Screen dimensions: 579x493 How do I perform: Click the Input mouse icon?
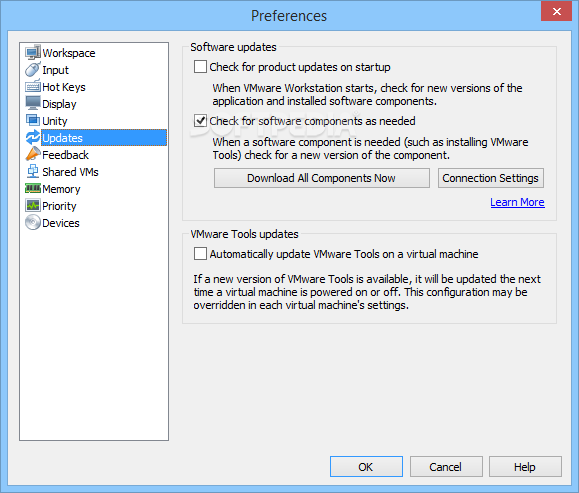click(x=33, y=70)
